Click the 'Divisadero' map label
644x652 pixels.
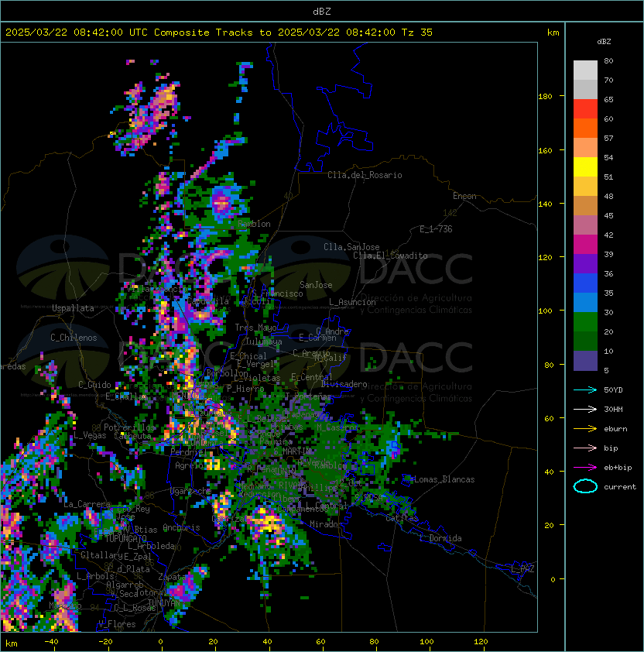tap(344, 384)
